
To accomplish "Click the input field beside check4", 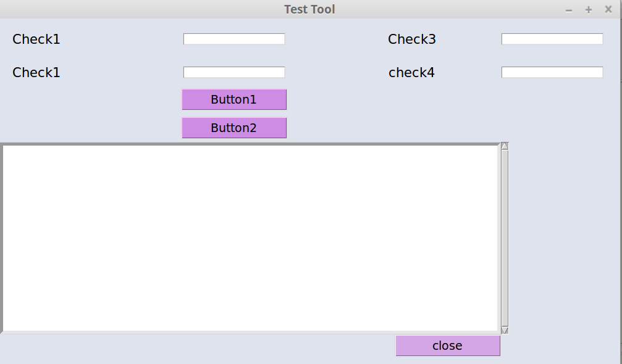I will pyautogui.click(x=552, y=72).
